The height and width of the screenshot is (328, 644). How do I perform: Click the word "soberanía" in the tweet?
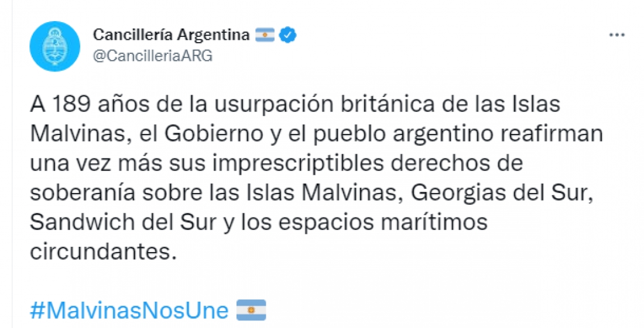point(83,193)
